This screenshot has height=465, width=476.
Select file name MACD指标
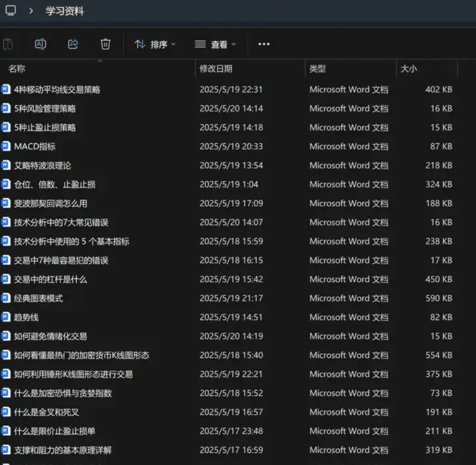pyautogui.click(x=35, y=146)
